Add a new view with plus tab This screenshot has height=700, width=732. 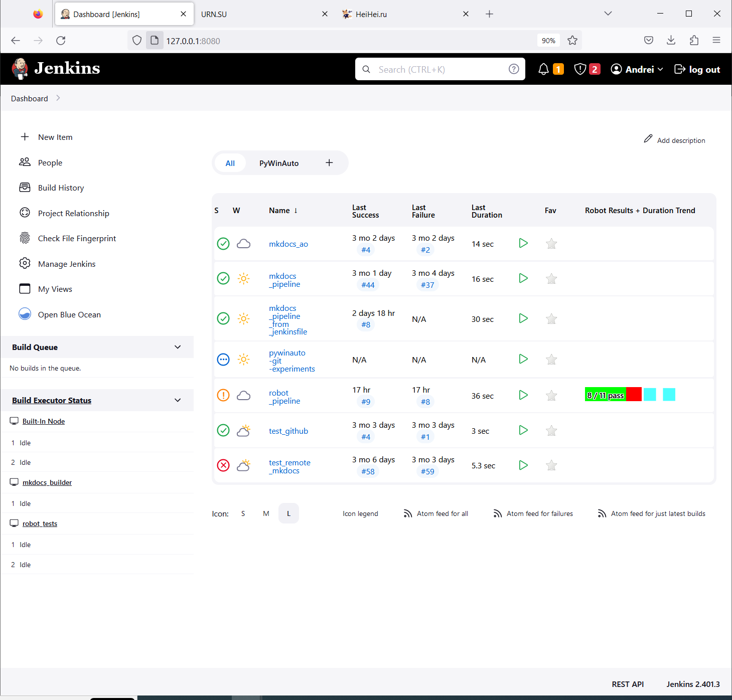point(329,163)
